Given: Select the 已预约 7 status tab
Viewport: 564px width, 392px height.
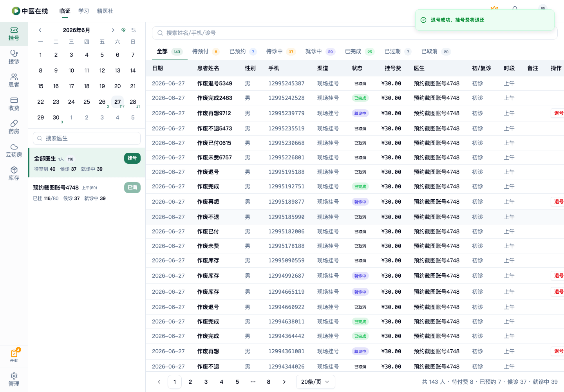Looking at the screenshot, I should pyautogui.click(x=243, y=52).
